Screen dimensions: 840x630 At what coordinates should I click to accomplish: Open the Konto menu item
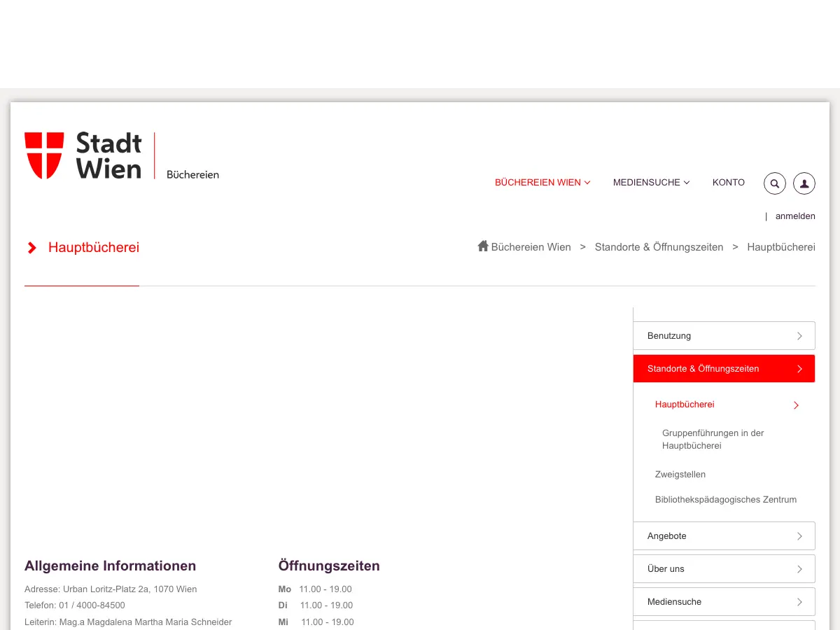729,182
